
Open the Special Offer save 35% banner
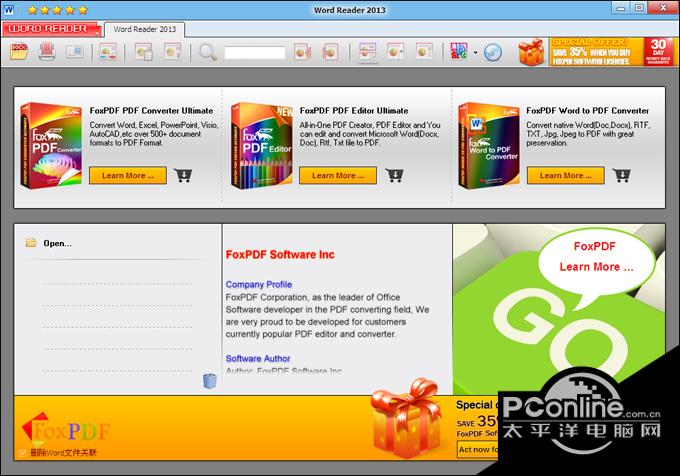coord(596,52)
